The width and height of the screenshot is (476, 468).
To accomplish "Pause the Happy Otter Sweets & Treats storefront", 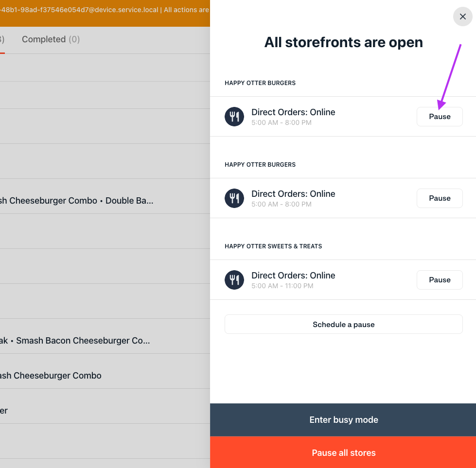I will (x=439, y=280).
